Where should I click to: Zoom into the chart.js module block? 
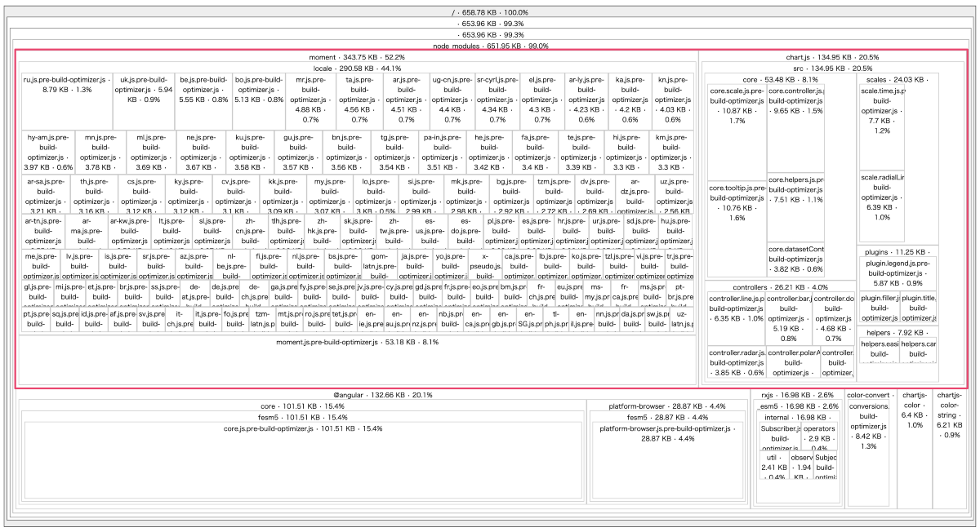coord(833,57)
